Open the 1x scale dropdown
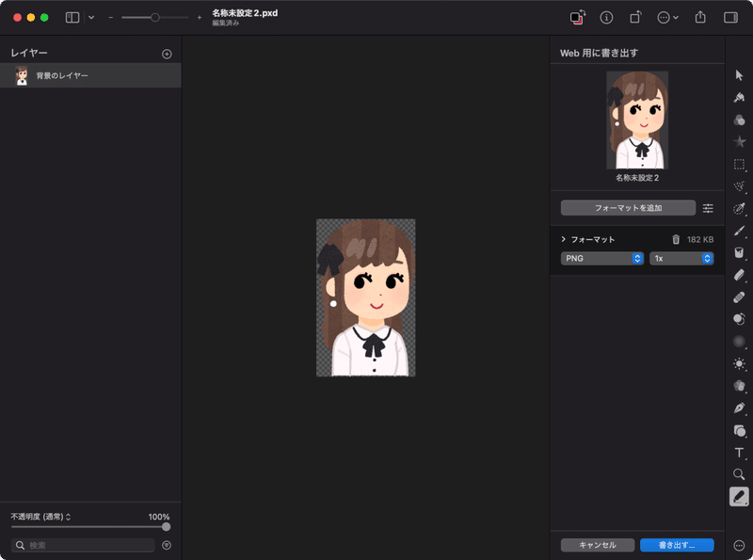753x560 pixels. click(681, 259)
